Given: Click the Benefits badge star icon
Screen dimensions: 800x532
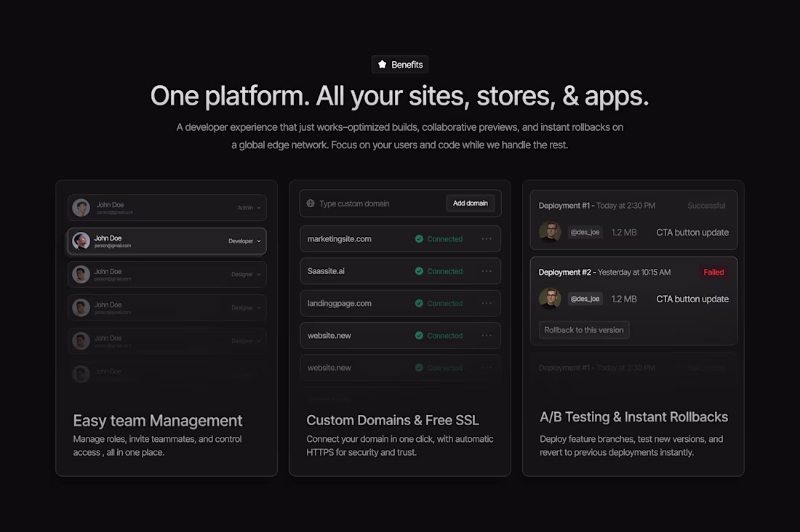Looking at the screenshot, I should (382, 64).
